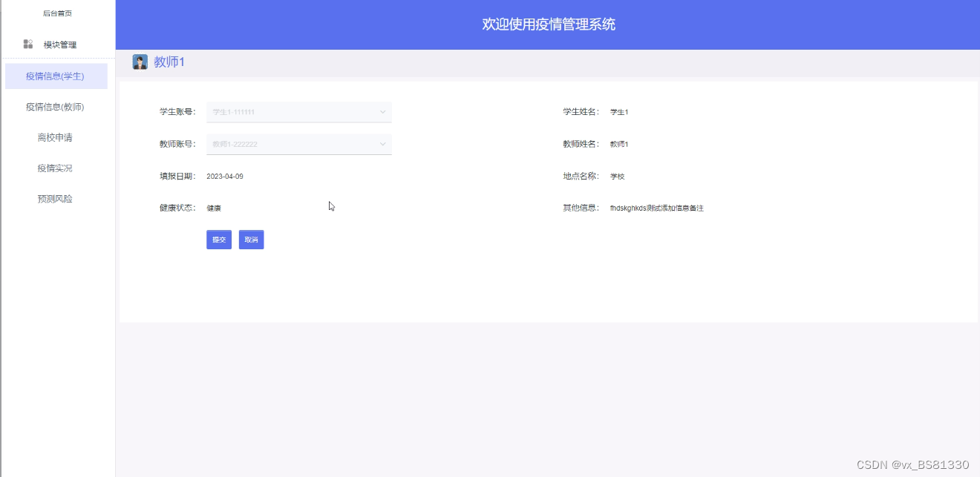Click the 健康状态 label
Viewport: 980px width, 477px height.
coord(177,208)
